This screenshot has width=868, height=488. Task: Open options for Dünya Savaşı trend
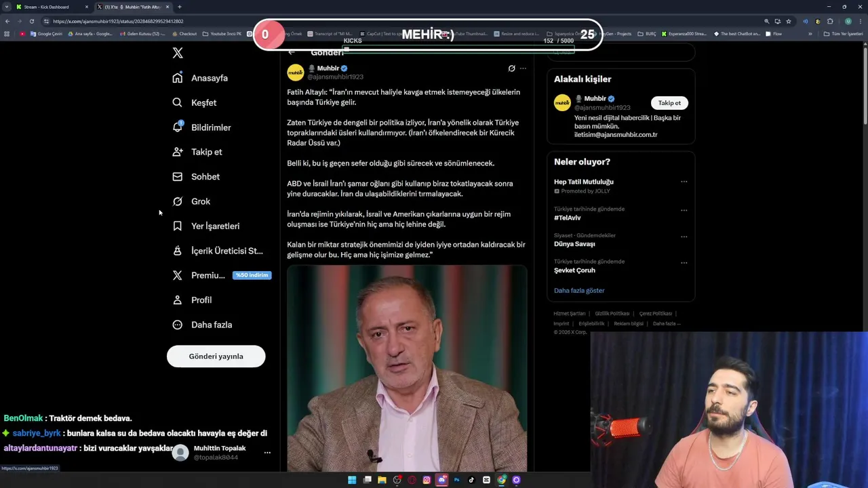tap(684, 237)
